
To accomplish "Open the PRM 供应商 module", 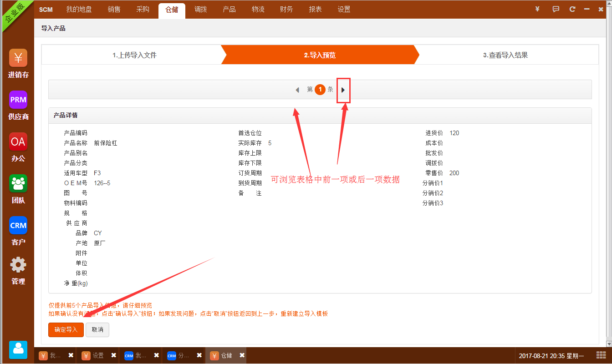I will click(x=18, y=100).
